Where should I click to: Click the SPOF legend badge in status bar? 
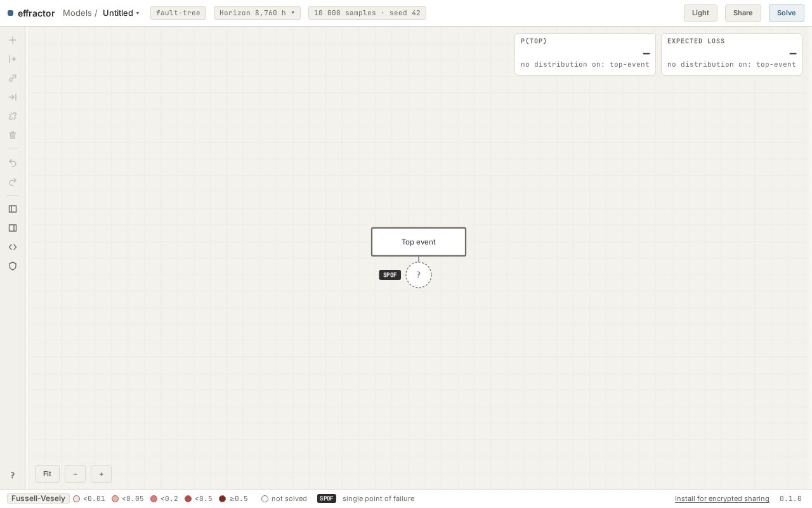(x=326, y=498)
